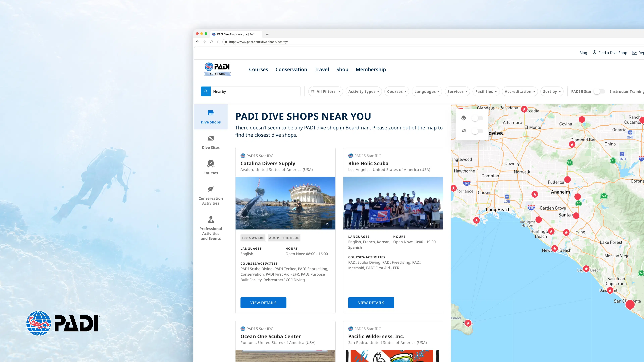
Task: Toggle the dive flag switch on the map
Action: click(x=477, y=131)
